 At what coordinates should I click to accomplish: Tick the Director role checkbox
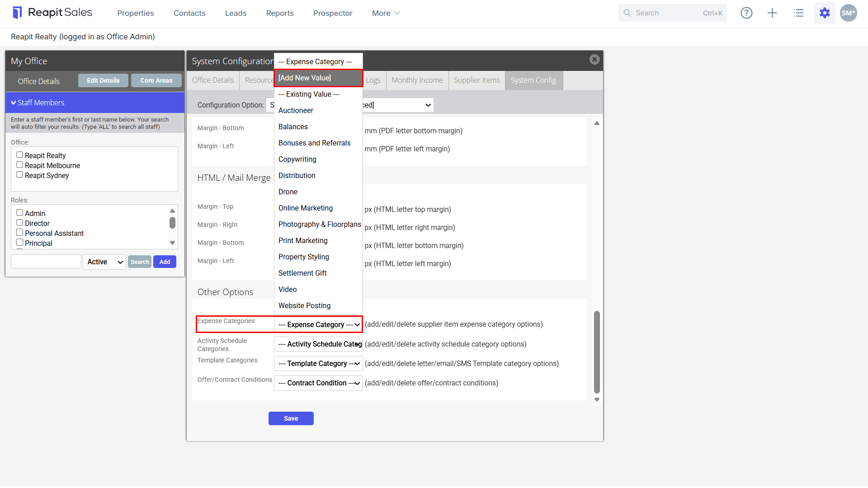(x=19, y=223)
